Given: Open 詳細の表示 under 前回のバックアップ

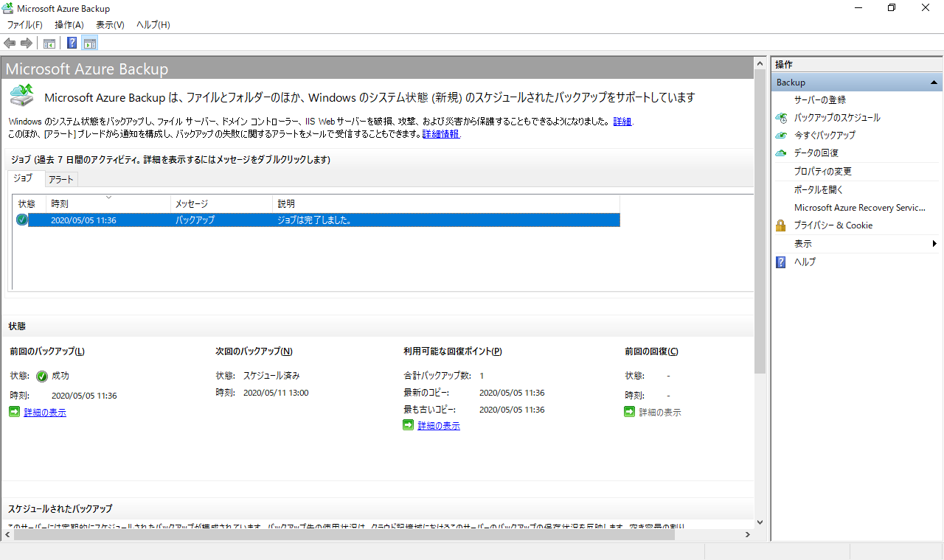Looking at the screenshot, I should pos(45,413).
